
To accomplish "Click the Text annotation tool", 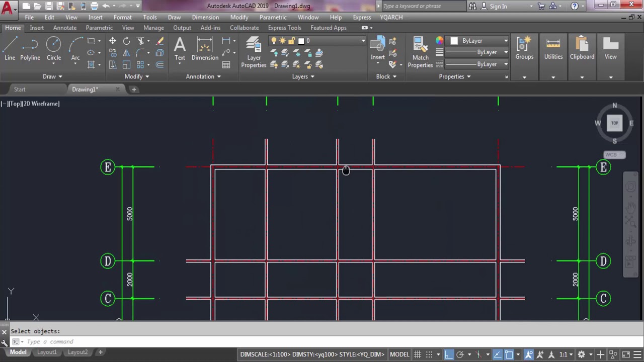I will [x=180, y=49].
